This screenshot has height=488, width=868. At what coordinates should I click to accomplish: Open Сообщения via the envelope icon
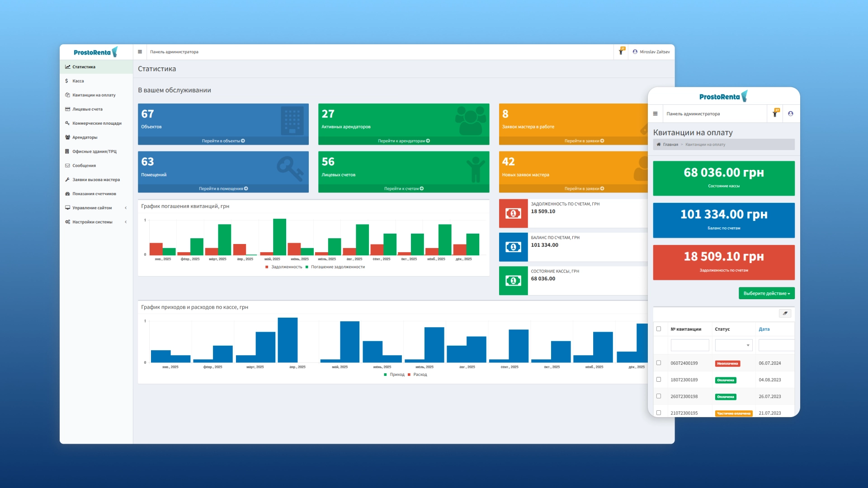[68, 165]
